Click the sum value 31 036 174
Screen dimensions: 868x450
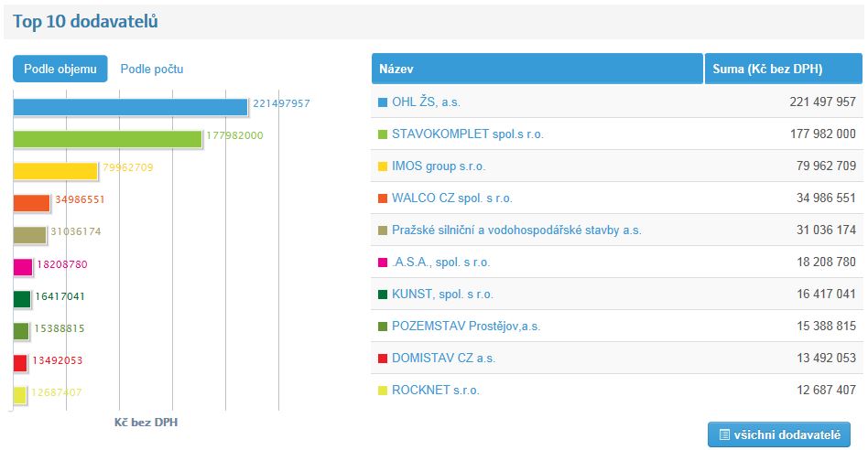(x=826, y=230)
